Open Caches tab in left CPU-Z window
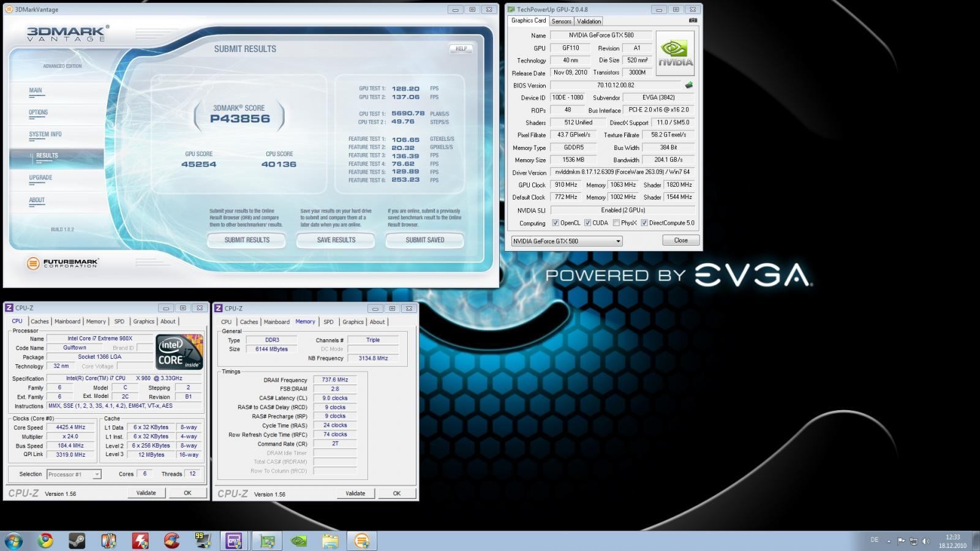 coord(39,321)
